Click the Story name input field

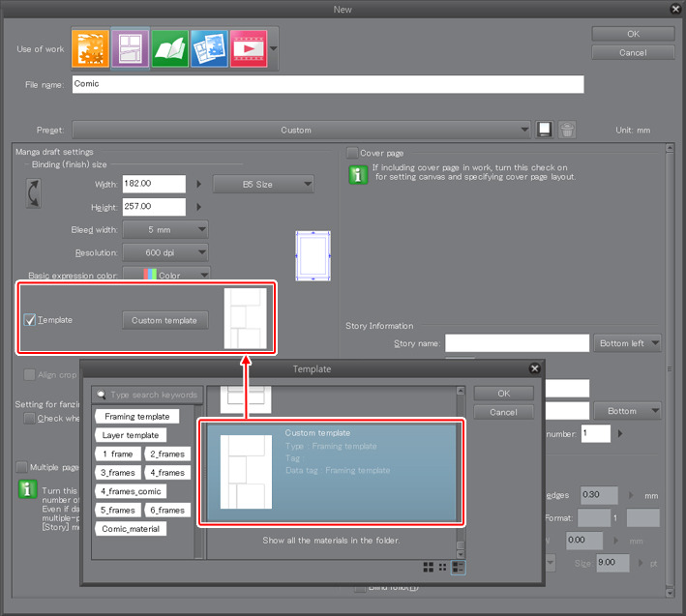(517, 343)
